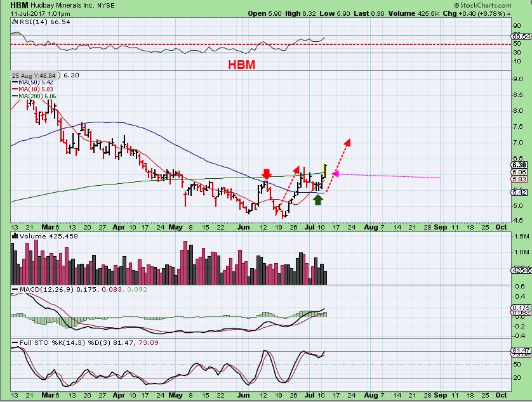Click the 9.0 price axis label
The height and width of the screenshot is (402, 532).
[x=518, y=79]
